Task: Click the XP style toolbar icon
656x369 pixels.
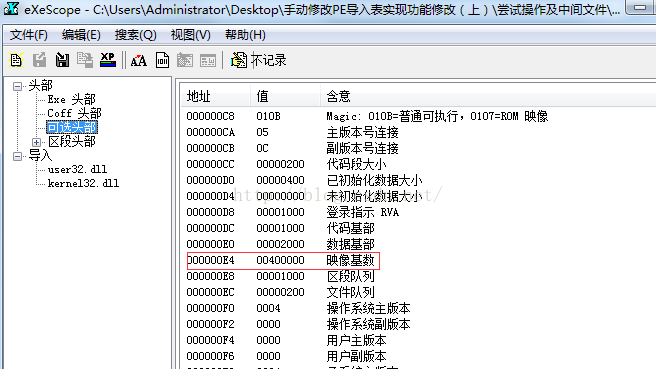Action: click(x=108, y=60)
